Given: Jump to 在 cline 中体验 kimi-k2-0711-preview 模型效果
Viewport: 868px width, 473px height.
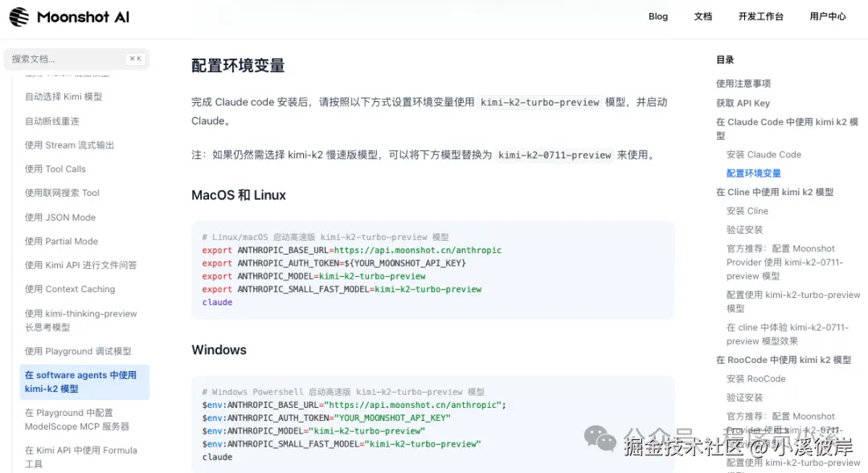Looking at the screenshot, I should click(x=787, y=334).
